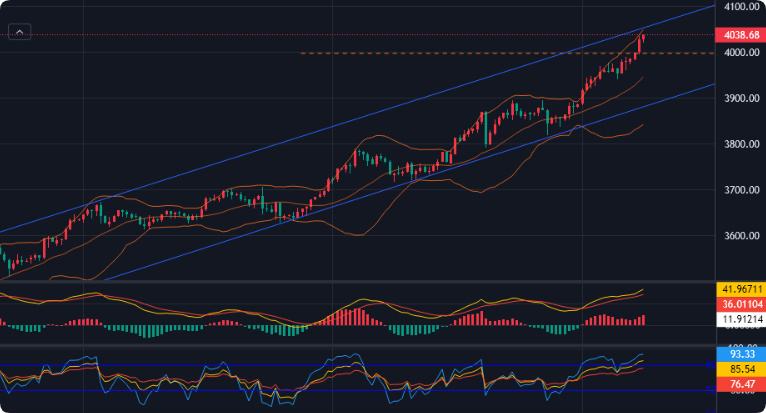Image resolution: width=766 pixels, height=413 pixels.
Task: Select the 4100.00 price axis label
Action: pyautogui.click(x=740, y=7)
